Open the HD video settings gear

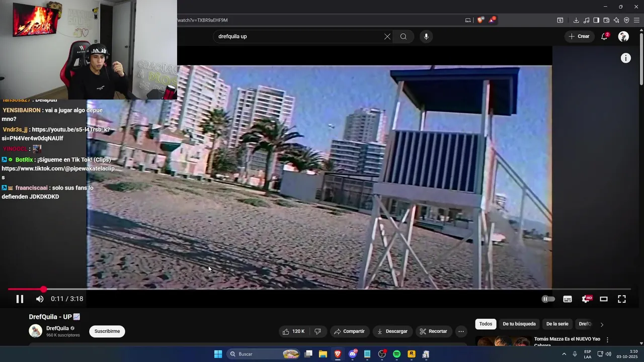click(586, 299)
